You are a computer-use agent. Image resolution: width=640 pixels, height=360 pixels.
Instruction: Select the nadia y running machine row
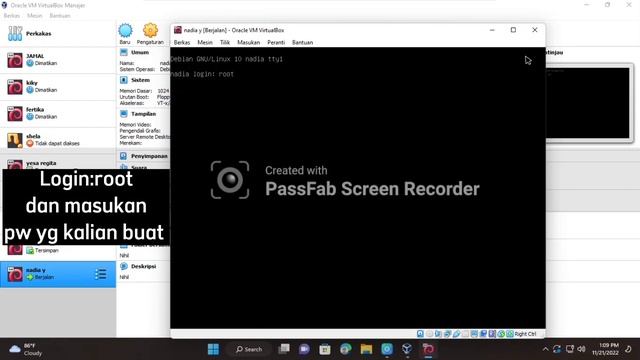point(58,274)
